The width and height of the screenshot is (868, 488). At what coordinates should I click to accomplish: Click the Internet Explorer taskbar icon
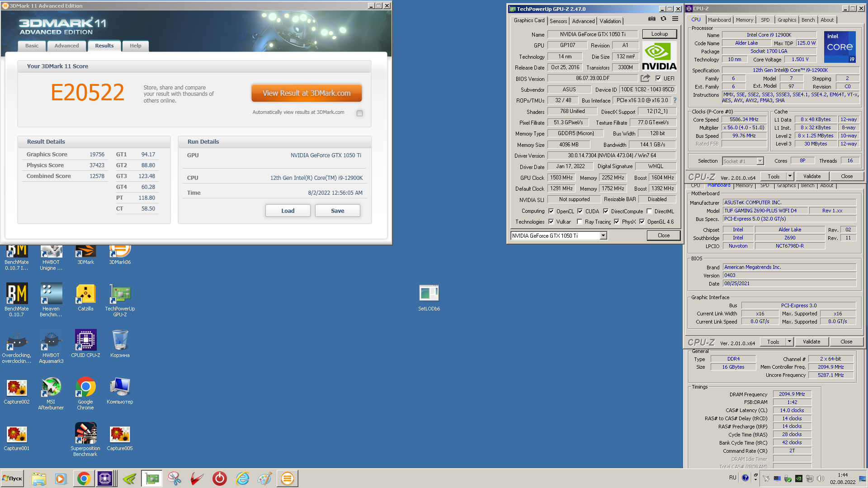pyautogui.click(x=243, y=479)
